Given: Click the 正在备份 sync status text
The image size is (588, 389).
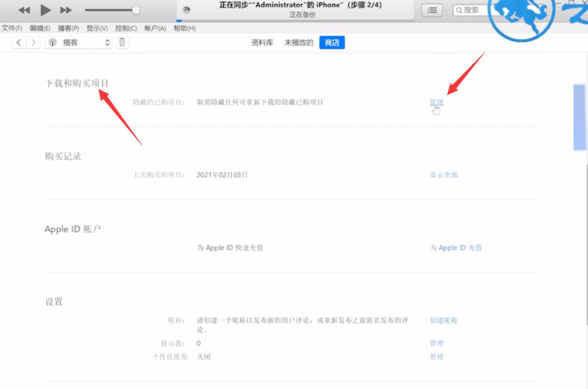Looking at the screenshot, I should [x=303, y=15].
